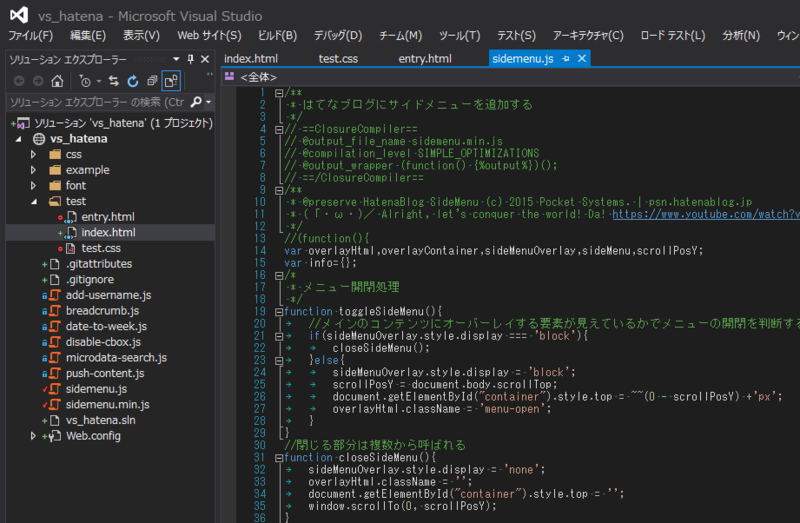
Task: Select entry.html in the test folder
Action: tap(108, 217)
